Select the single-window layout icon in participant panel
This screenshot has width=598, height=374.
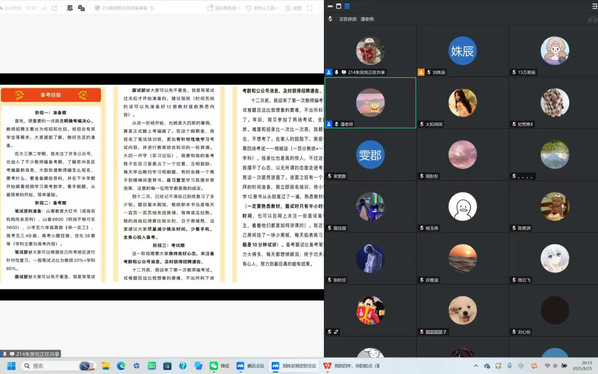tap(338, 6)
